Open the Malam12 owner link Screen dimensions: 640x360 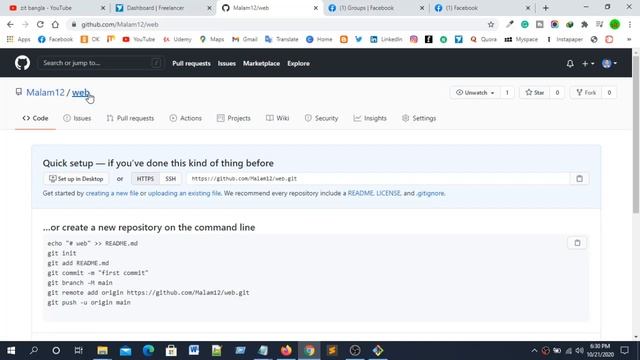coord(45,93)
